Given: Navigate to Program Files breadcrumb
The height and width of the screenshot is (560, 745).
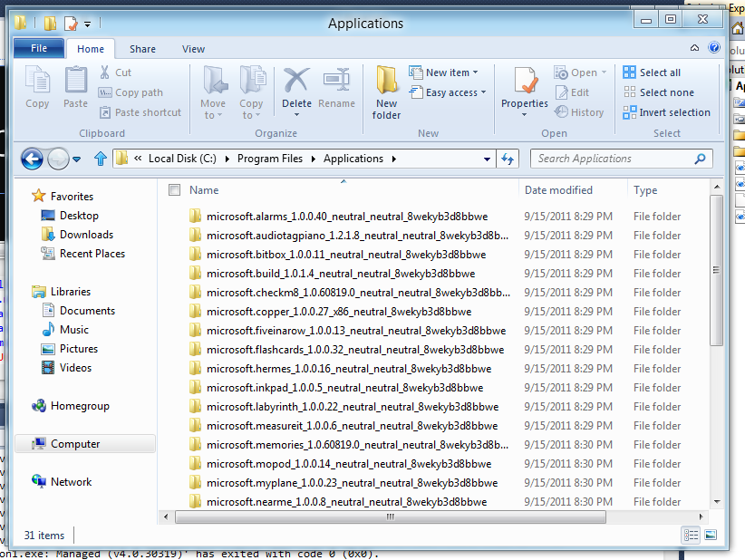Looking at the screenshot, I should point(270,159).
